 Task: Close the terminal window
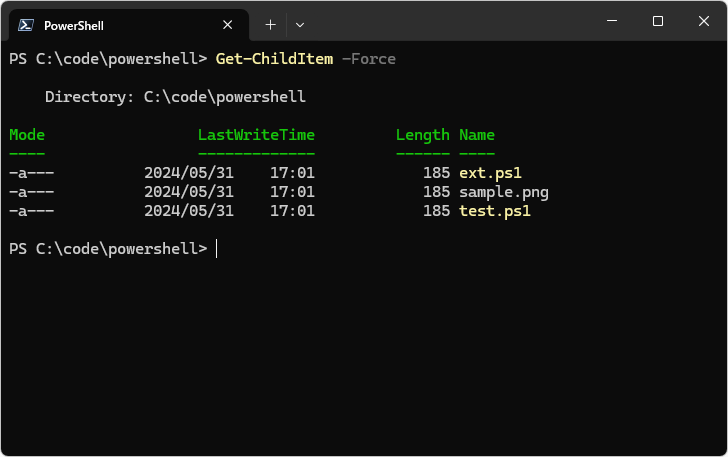(704, 21)
